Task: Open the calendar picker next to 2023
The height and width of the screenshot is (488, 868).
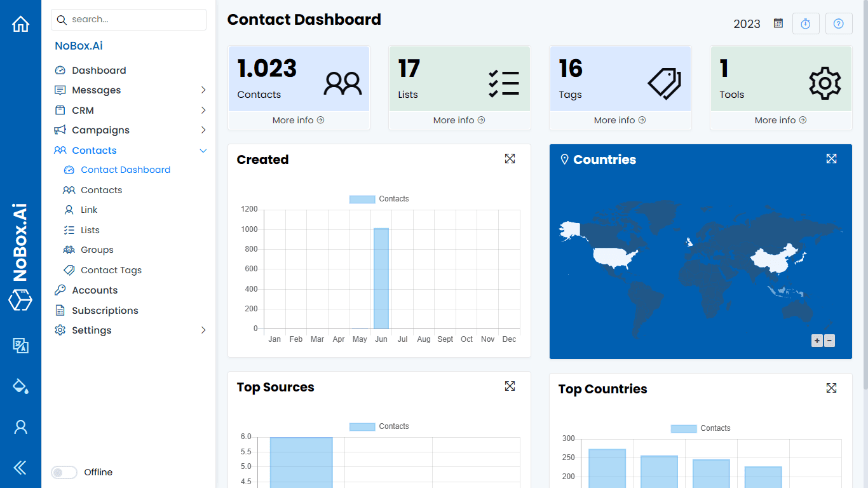Action: [x=778, y=23]
